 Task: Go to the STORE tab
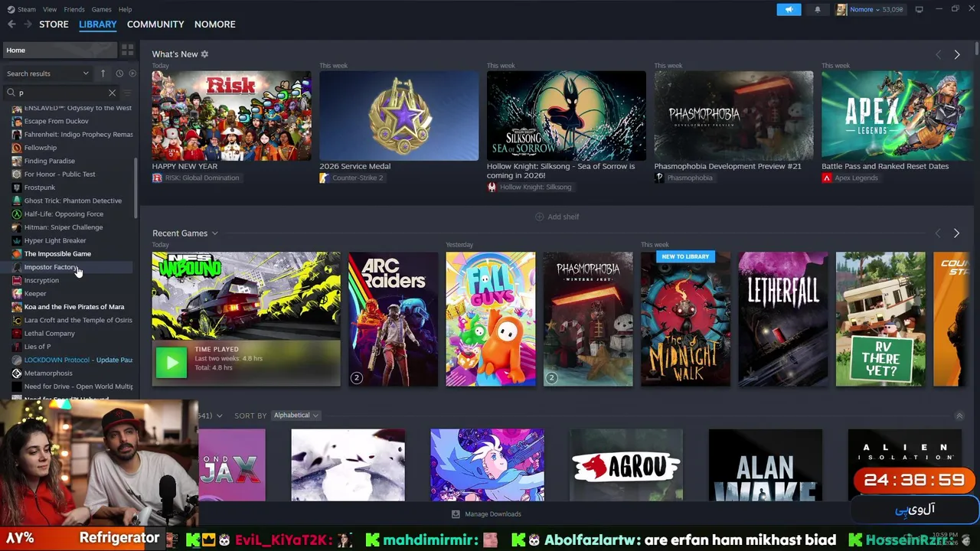pos(54,24)
